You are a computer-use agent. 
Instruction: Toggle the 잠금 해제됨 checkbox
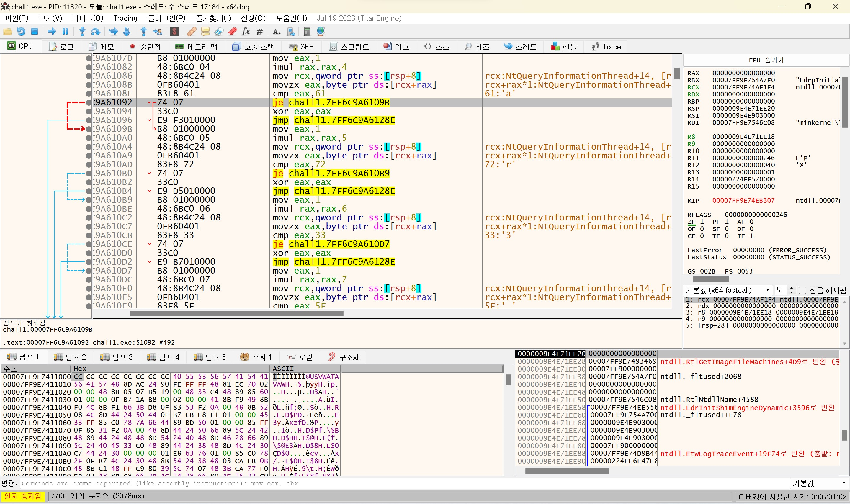(802, 290)
